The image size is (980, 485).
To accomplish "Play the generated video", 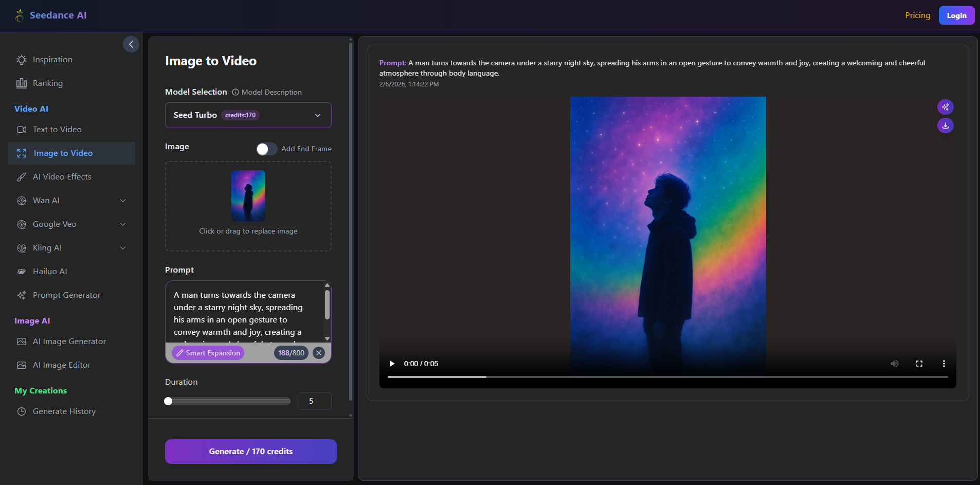I will pos(392,364).
